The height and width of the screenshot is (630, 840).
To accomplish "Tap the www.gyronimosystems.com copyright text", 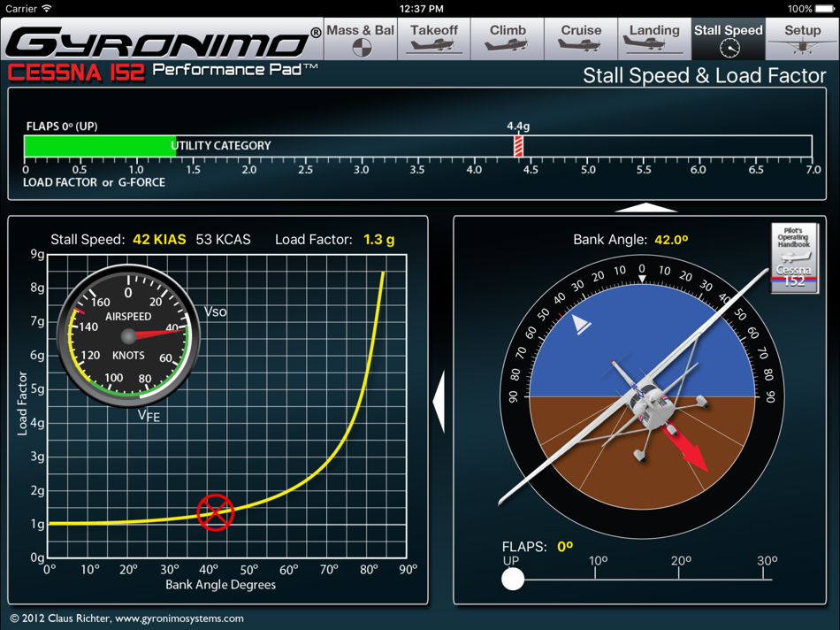I will [x=179, y=618].
